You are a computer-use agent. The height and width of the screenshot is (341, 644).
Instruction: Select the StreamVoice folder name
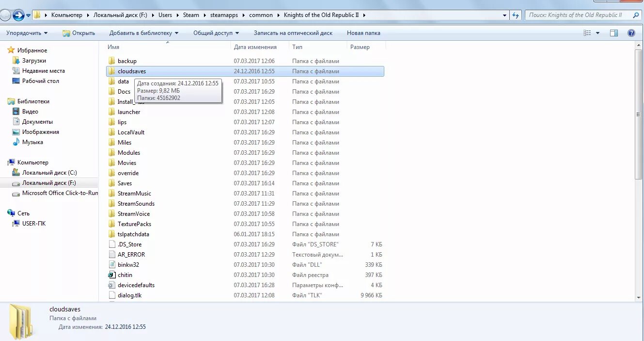point(134,214)
